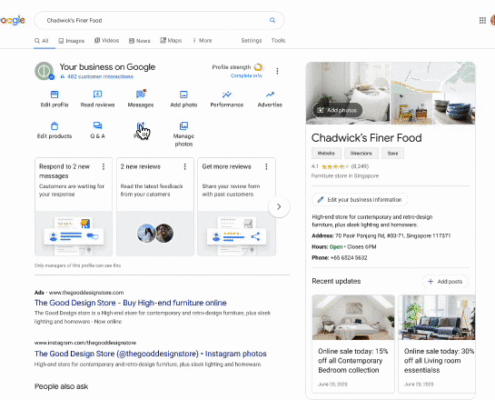Screen dimensions: 495x400
Task: Switch to the Images tab
Action: point(71,41)
